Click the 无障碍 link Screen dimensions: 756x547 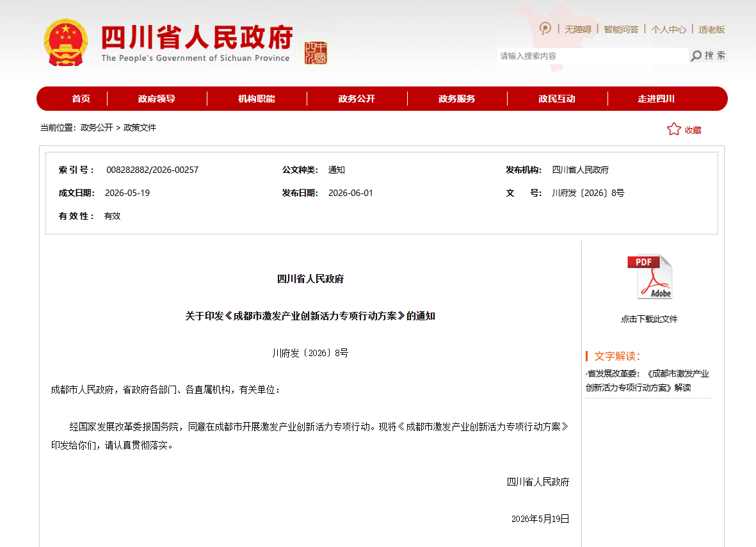(578, 29)
